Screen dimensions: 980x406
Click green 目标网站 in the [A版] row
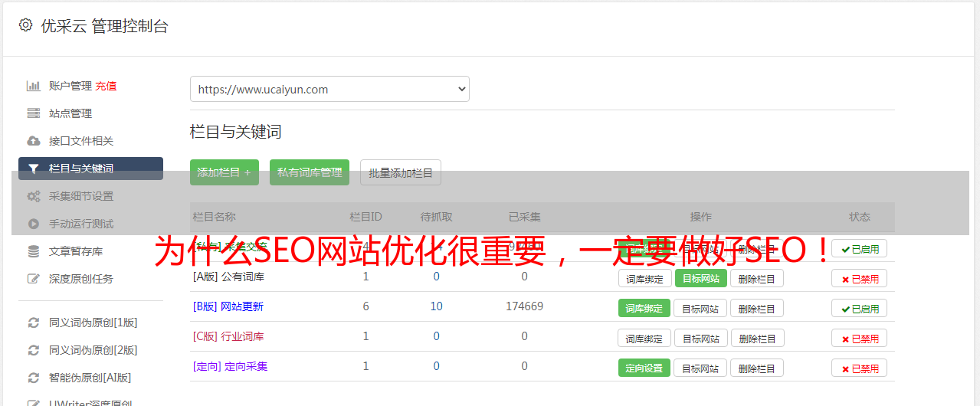coord(700,278)
